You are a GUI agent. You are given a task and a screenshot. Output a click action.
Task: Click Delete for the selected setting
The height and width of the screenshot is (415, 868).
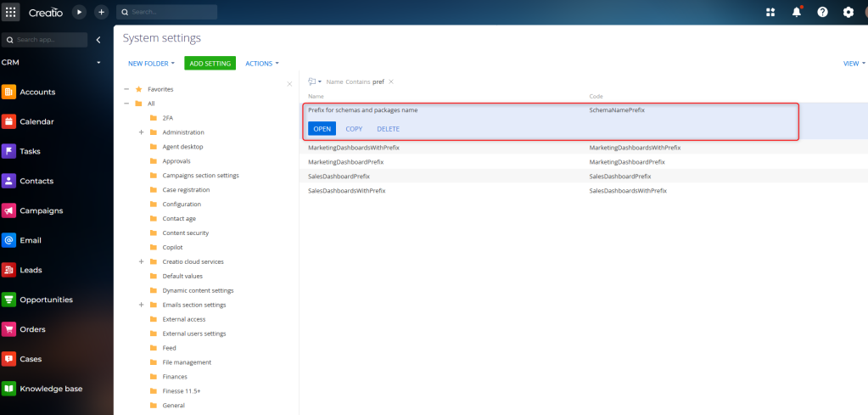coord(388,129)
